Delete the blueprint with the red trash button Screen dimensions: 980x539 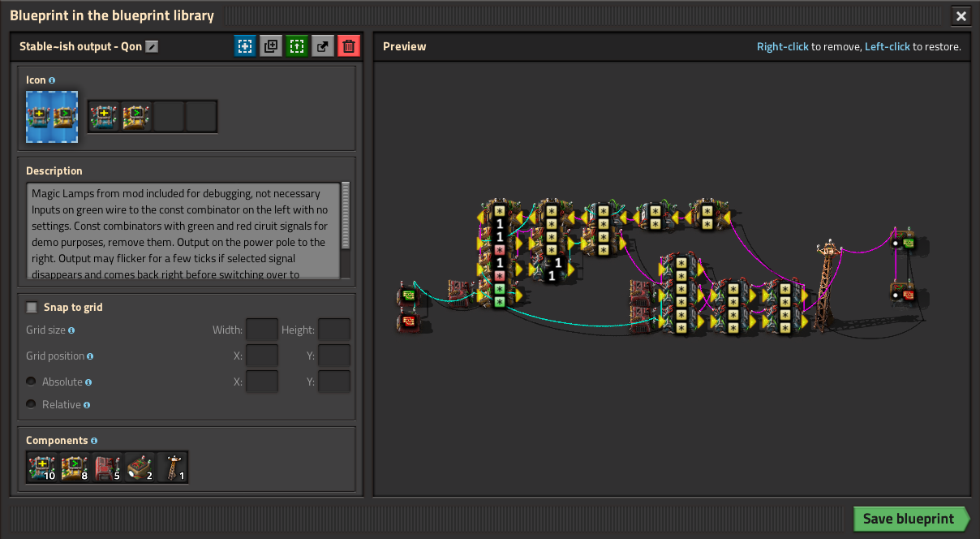349,46
